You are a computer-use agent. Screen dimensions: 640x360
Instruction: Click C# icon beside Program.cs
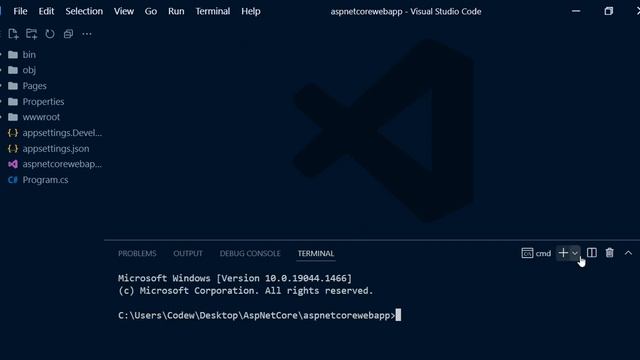(x=13, y=180)
